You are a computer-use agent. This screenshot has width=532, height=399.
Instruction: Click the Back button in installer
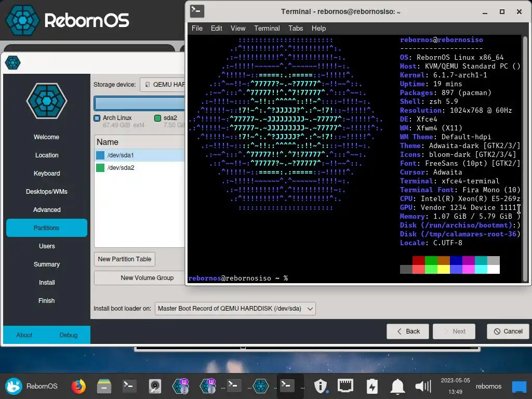407,331
